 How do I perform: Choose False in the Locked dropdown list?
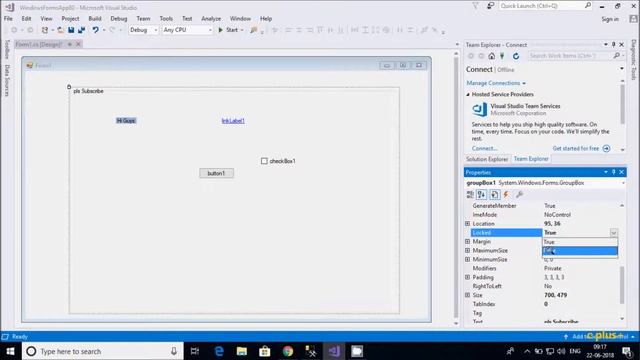pos(580,251)
